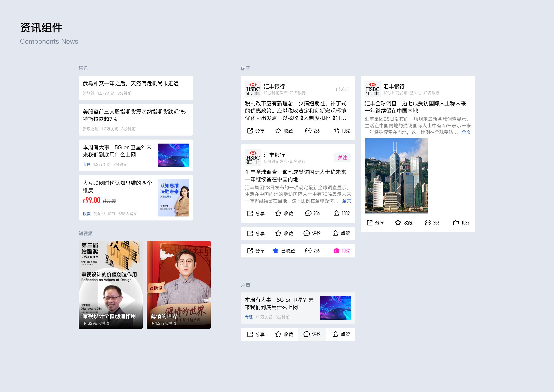Click 点赞 thumbs-up in bottom action bar

(335, 334)
